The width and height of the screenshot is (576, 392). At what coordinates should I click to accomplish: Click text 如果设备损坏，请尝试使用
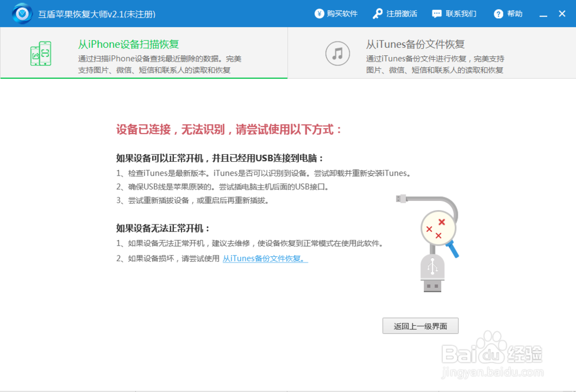[x=168, y=258]
